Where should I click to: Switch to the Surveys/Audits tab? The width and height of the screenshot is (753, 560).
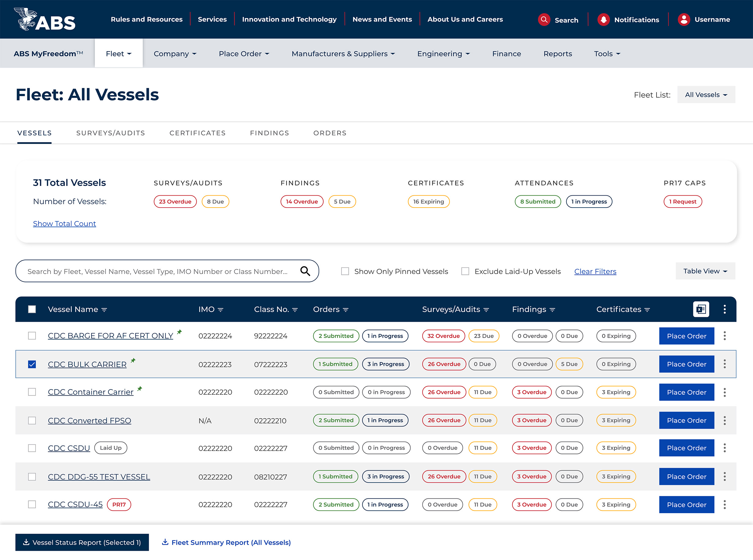(x=111, y=133)
